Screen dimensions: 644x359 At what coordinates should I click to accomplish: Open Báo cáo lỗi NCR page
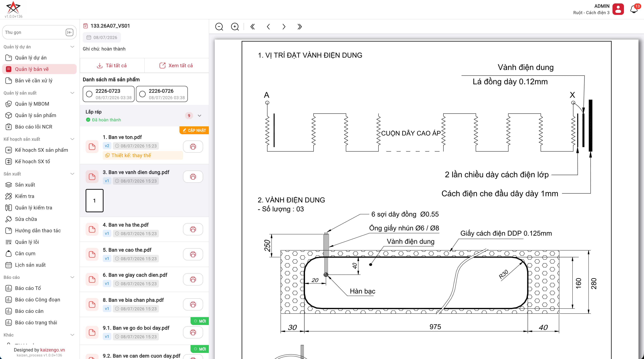click(39, 127)
